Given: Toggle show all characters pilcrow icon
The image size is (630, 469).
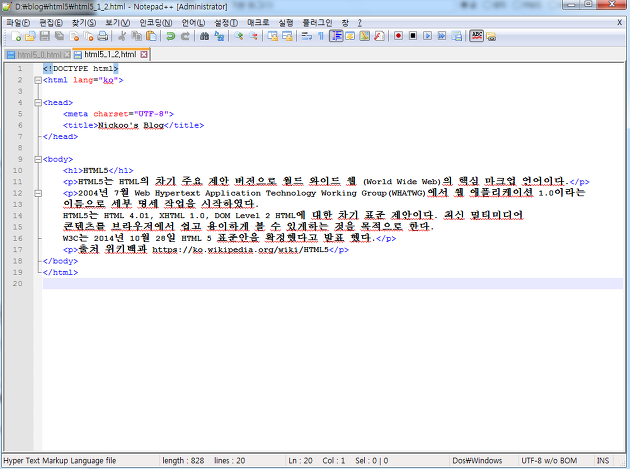Looking at the screenshot, I should 321,36.
